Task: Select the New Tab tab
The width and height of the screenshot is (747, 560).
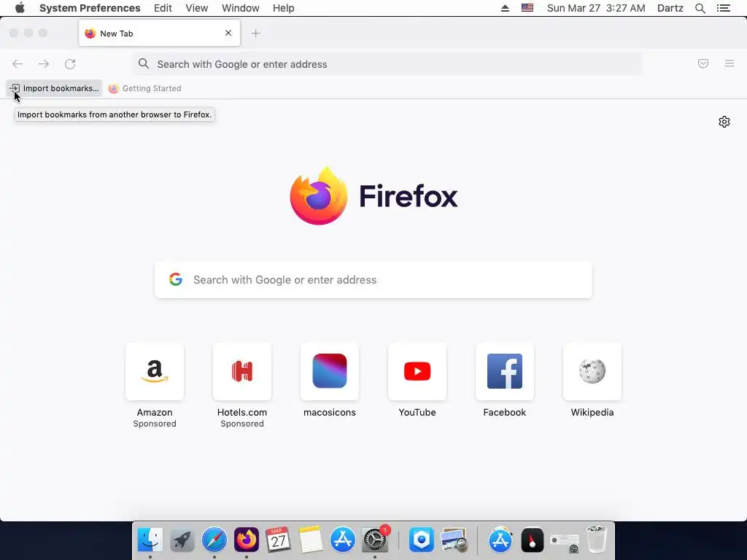Action: [x=159, y=34]
